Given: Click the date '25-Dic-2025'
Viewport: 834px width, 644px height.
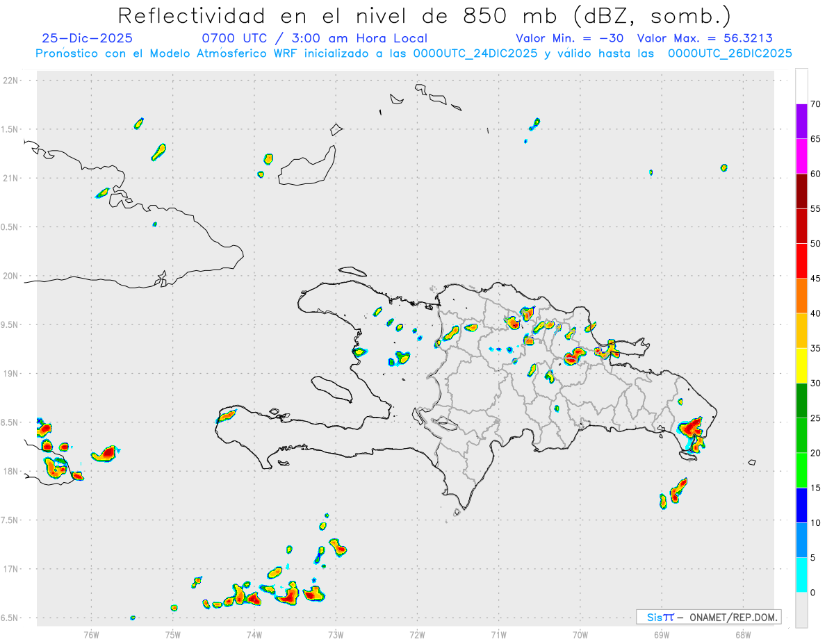Looking at the screenshot, I should pyautogui.click(x=87, y=38).
